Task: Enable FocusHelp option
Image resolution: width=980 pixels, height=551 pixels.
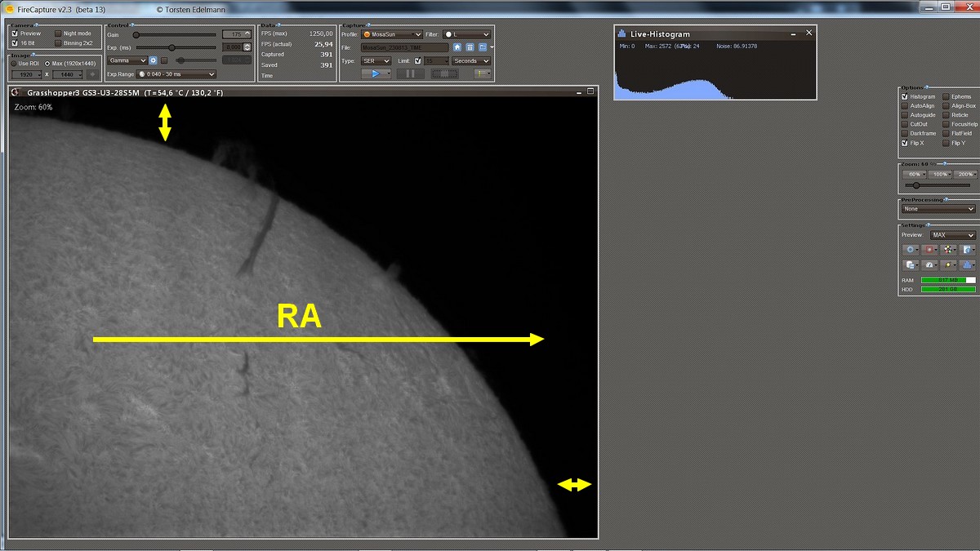Action: [x=946, y=124]
